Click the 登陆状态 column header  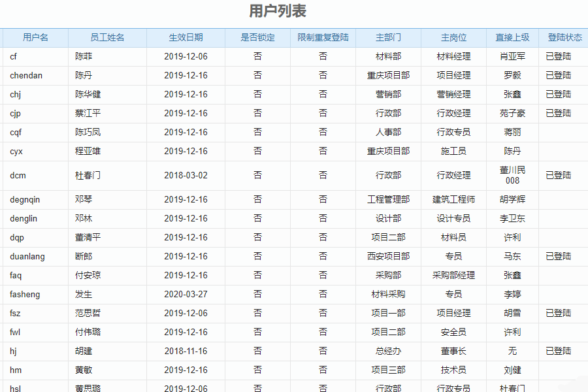[564, 37]
